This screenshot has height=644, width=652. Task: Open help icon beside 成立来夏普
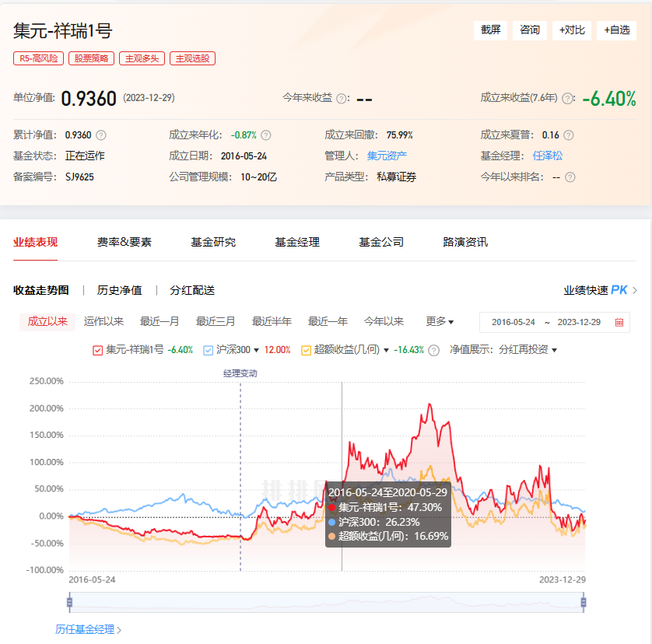pos(569,135)
